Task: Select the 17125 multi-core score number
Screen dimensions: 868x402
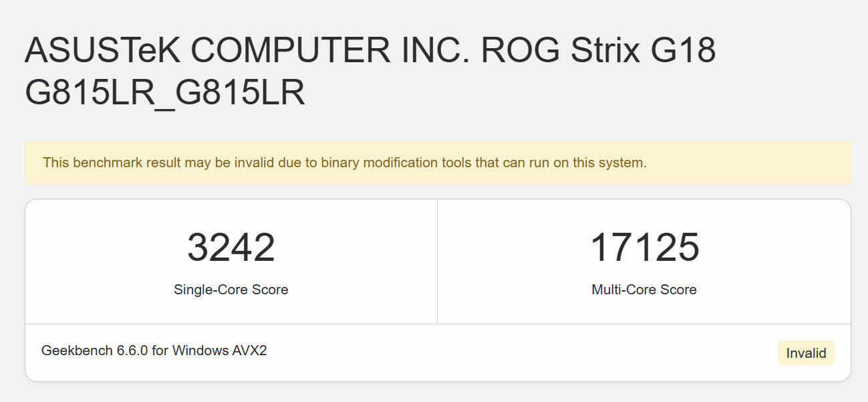Action: coord(644,247)
